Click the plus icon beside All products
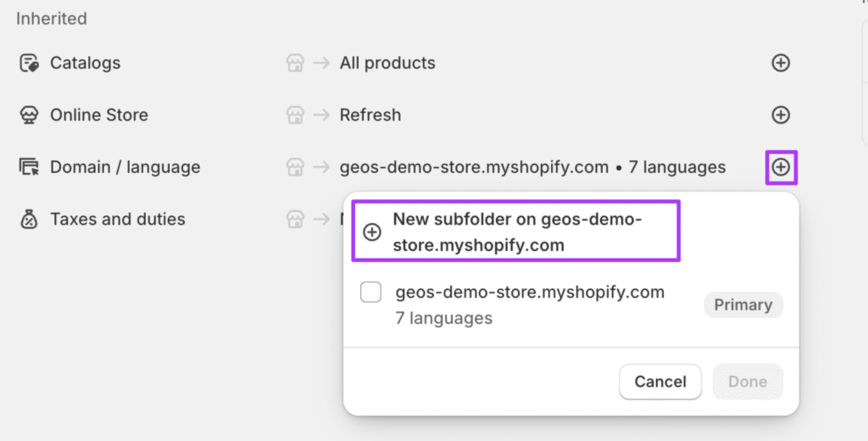This screenshot has width=868, height=441. tap(781, 63)
